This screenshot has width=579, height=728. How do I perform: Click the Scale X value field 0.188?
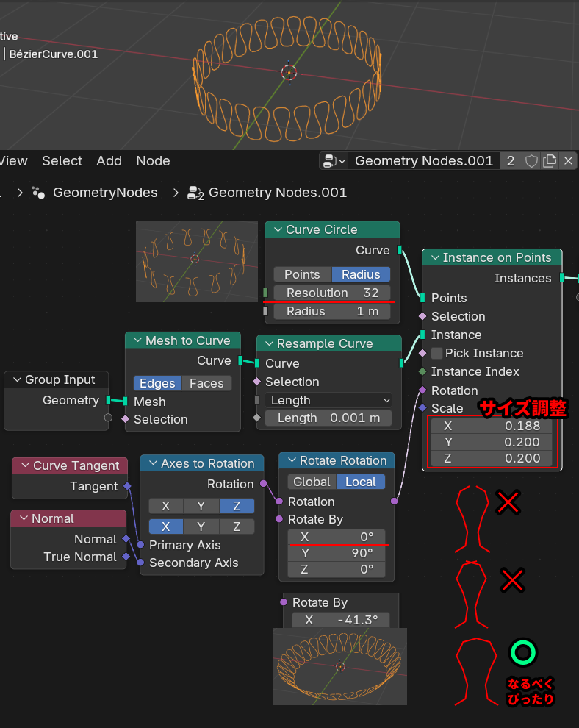[x=492, y=426]
